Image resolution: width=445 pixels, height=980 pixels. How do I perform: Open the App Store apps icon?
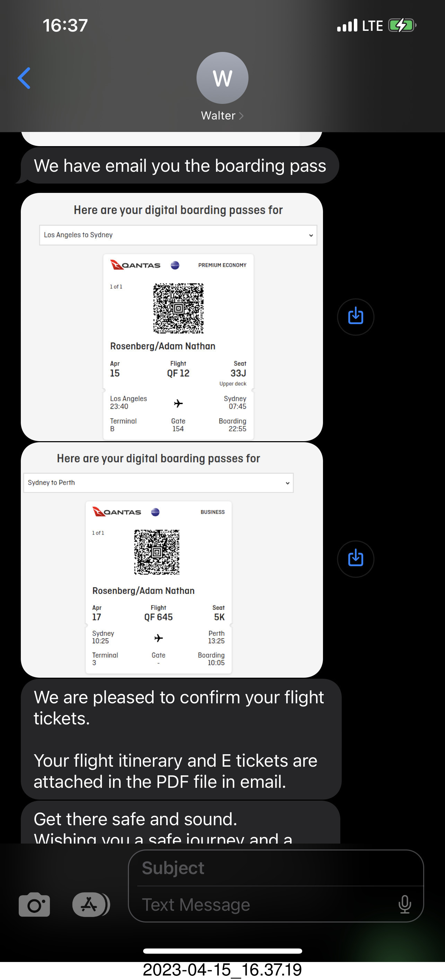pyautogui.click(x=90, y=905)
